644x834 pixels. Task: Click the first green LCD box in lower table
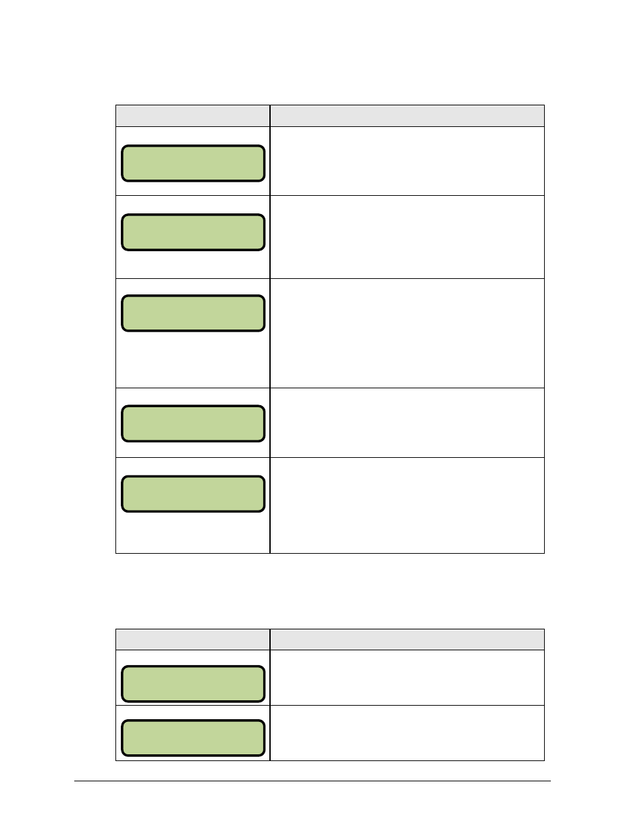click(x=193, y=684)
